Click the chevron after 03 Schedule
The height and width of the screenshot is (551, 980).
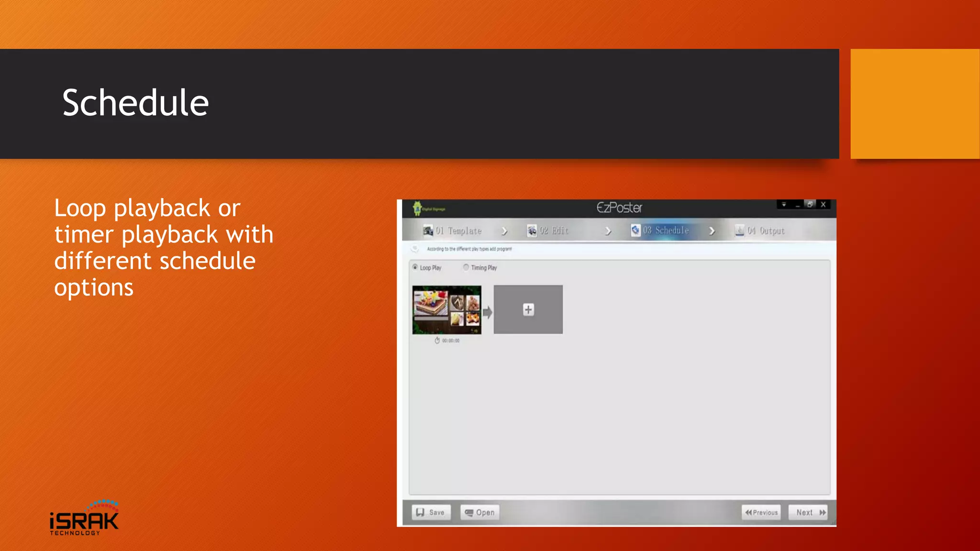(712, 231)
